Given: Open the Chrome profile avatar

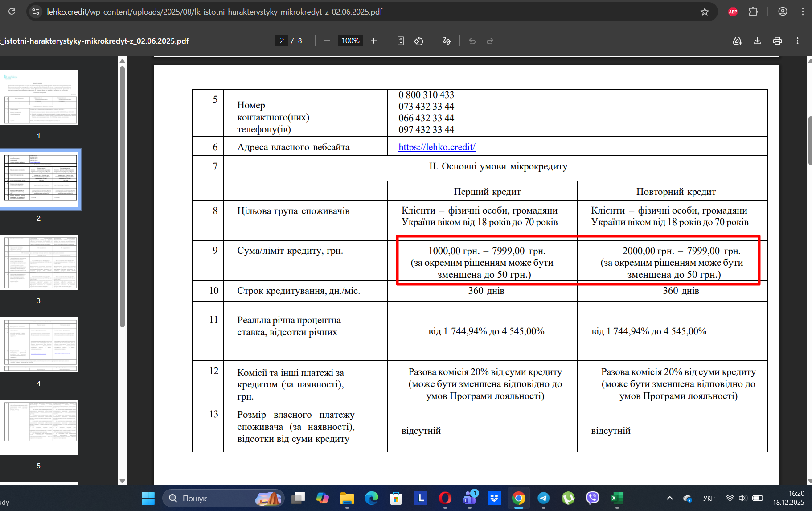Looking at the screenshot, I should click(x=783, y=12).
